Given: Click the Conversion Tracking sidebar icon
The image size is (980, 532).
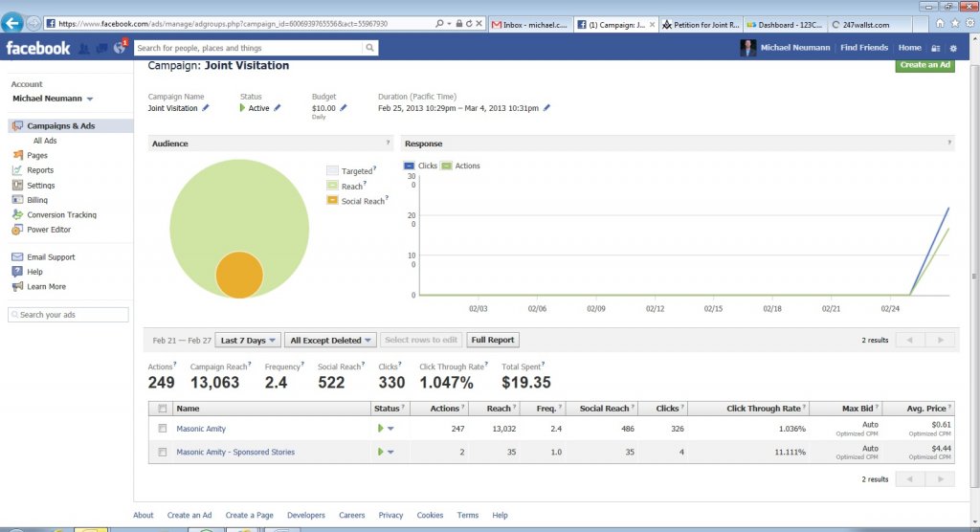Looking at the screenshot, I should (17, 214).
